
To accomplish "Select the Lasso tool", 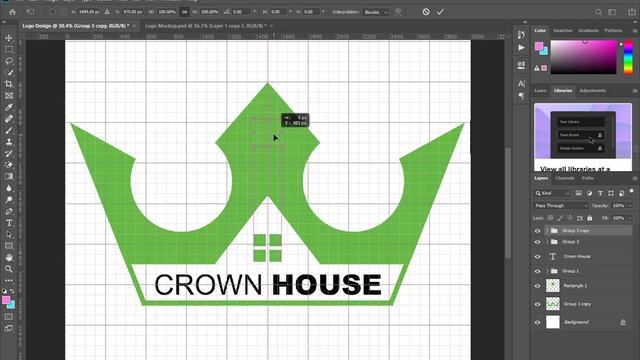I will point(9,61).
